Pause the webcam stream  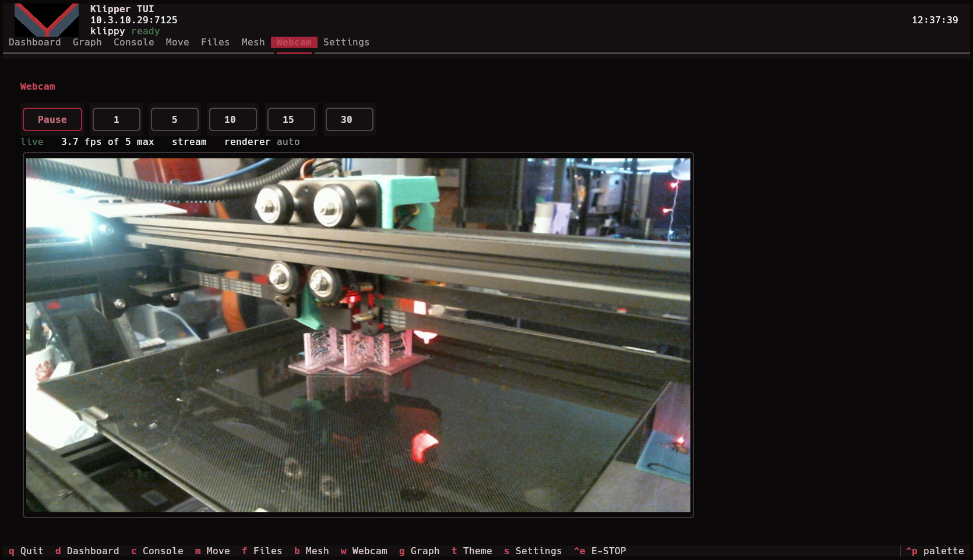52,119
